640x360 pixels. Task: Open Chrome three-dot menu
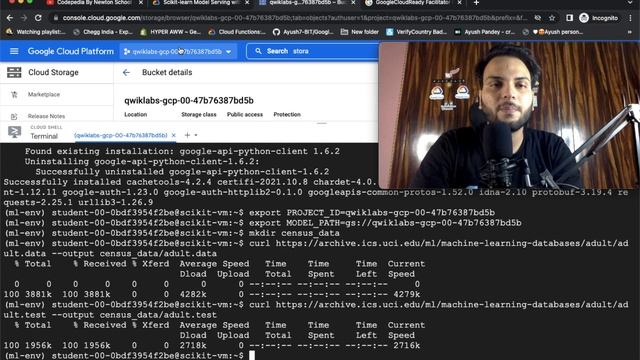631,18
